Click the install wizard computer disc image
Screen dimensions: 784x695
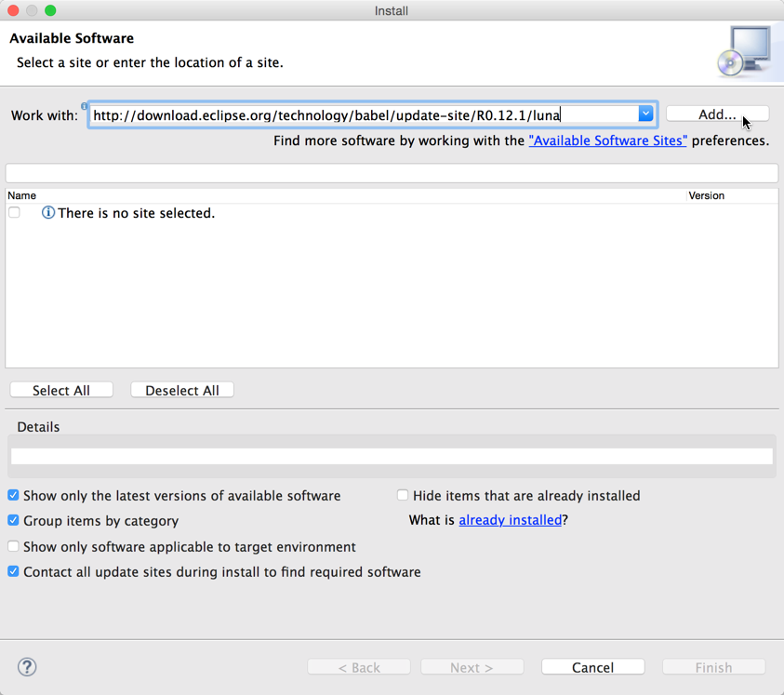(745, 51)
